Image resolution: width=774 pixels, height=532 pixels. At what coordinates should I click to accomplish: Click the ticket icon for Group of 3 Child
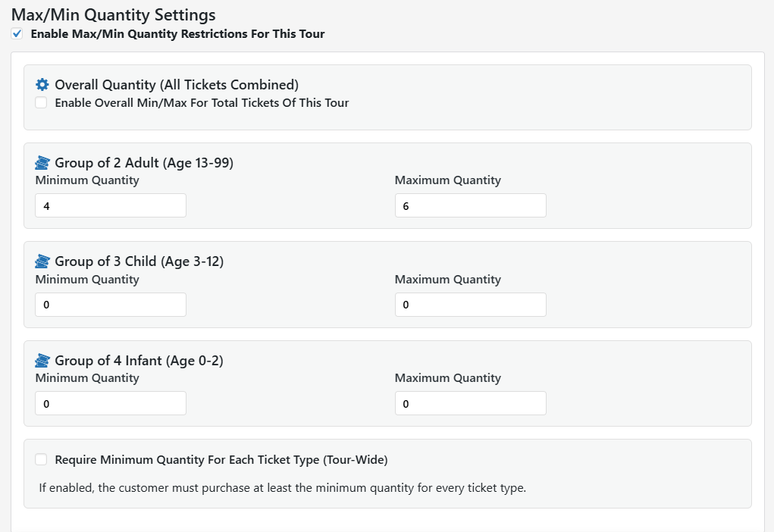[42, 261]
